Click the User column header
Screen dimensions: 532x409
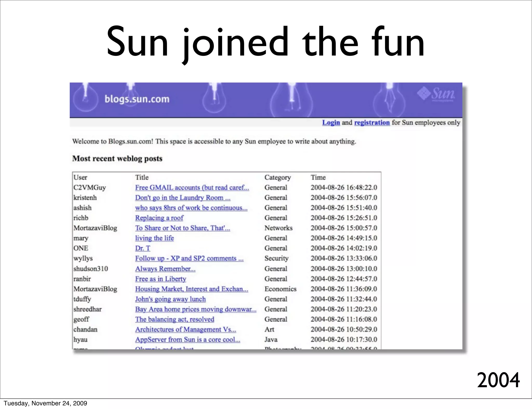coord(80,178)
